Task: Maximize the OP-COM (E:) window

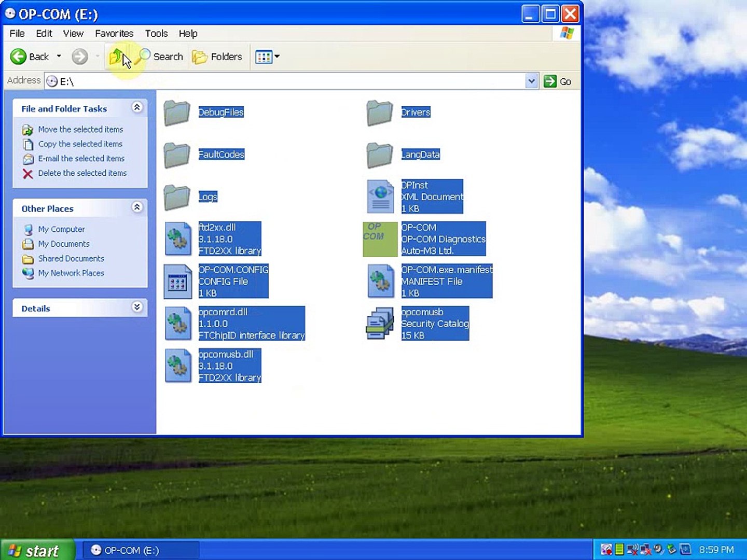Action: (x=550, y=14)
